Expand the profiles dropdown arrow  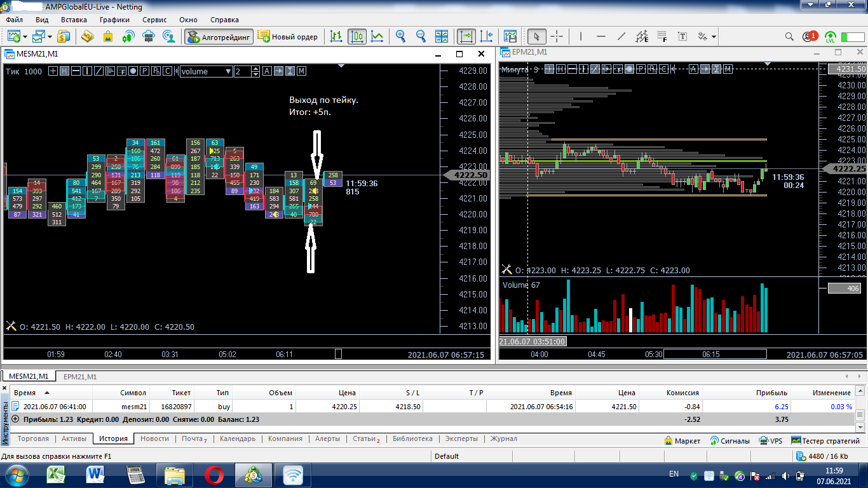tap(51, 36)
